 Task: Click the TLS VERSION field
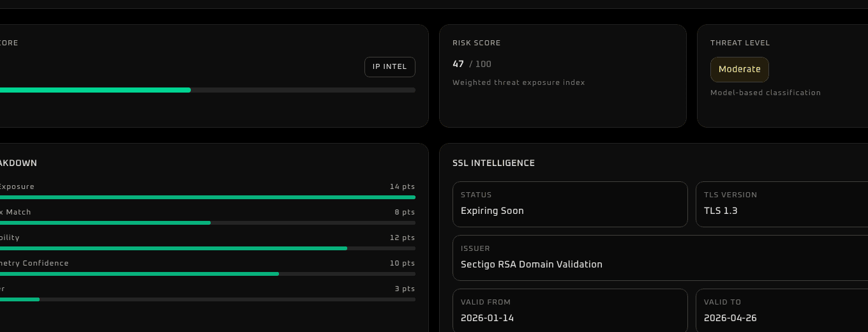[782, 204]
